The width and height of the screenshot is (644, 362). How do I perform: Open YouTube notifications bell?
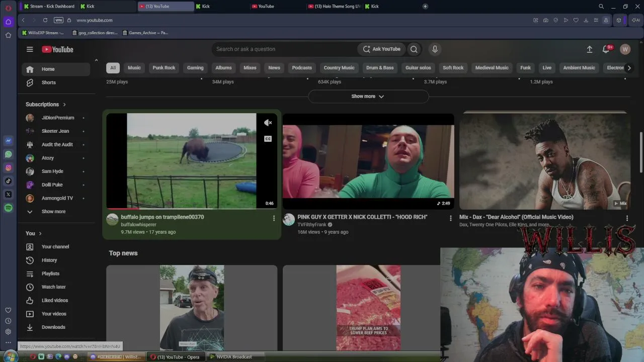pyautogui.click(x=606, y=49)
